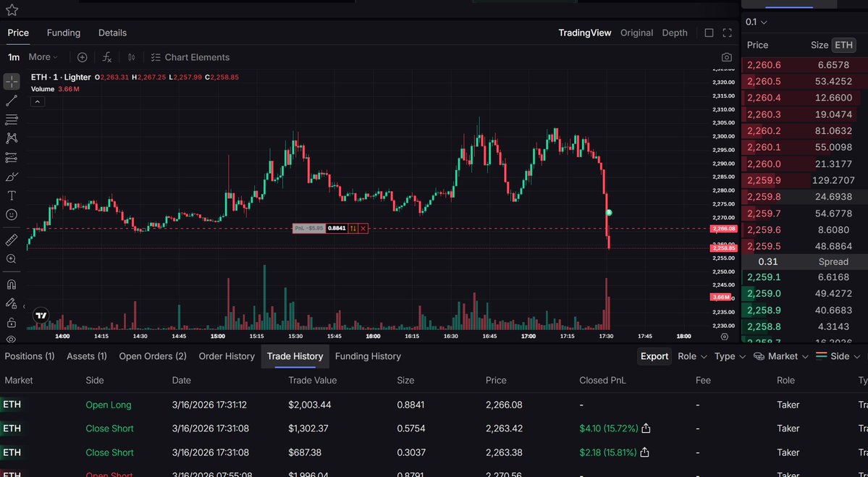Click the TradingView logo on chart
This screenshot has width=868, height=477.
(x=41, y=316)
